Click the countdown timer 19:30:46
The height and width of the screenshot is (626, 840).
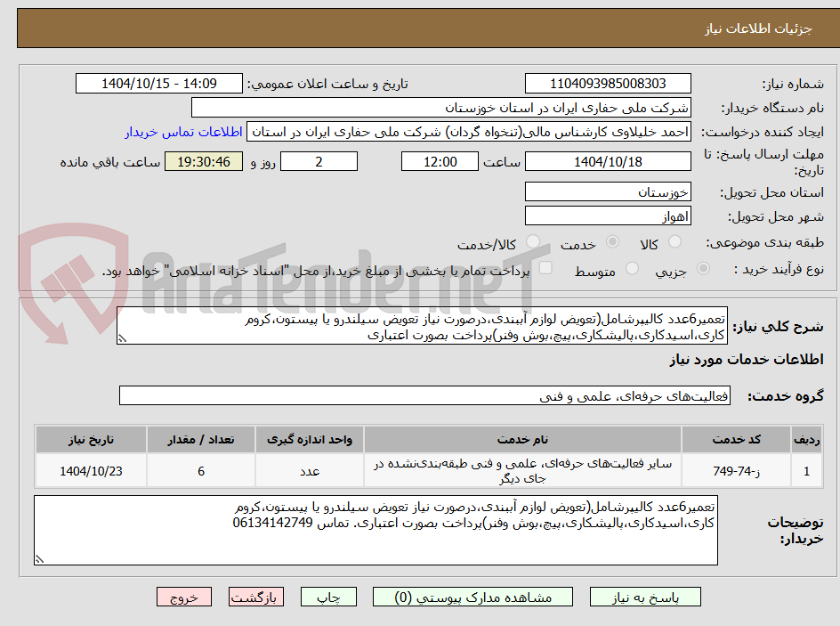(x=204, y=161)
